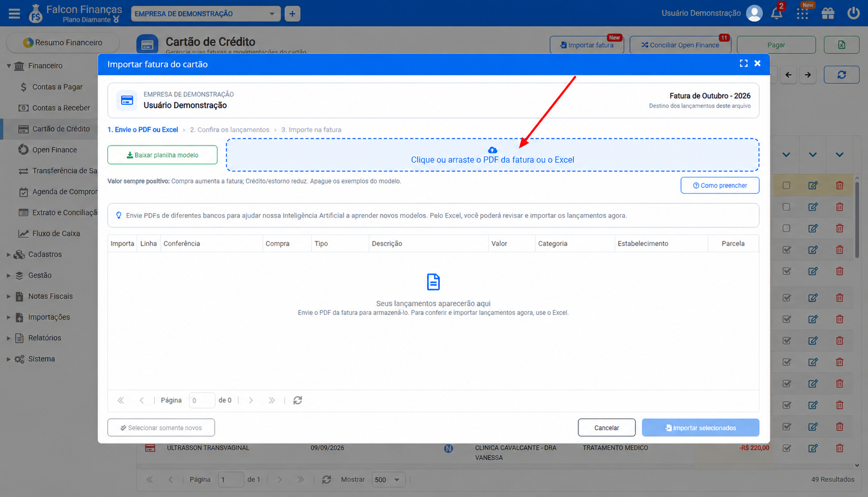Edit the ULTRASSON TRANSVAGINAL entry
The image size is (868, 497).
[813, 448]
